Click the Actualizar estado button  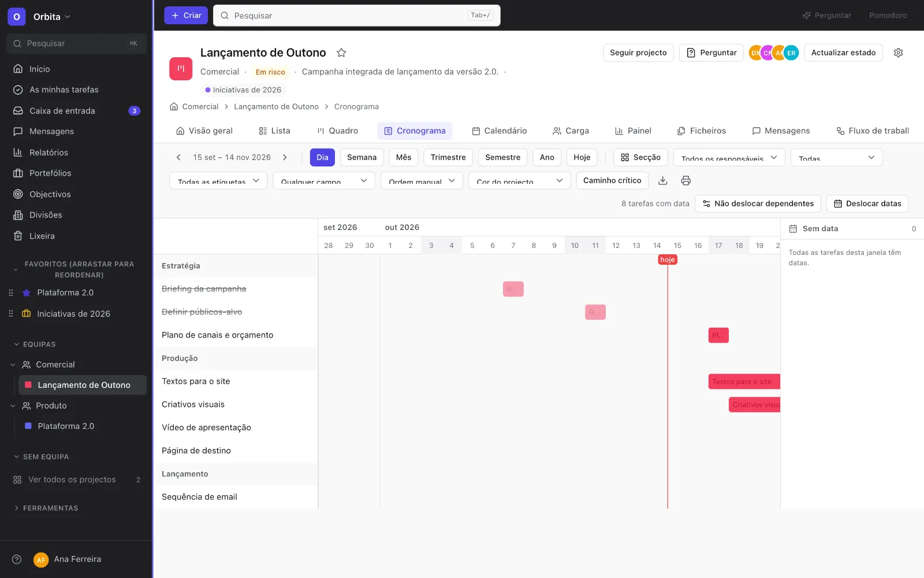pos(843,53)
